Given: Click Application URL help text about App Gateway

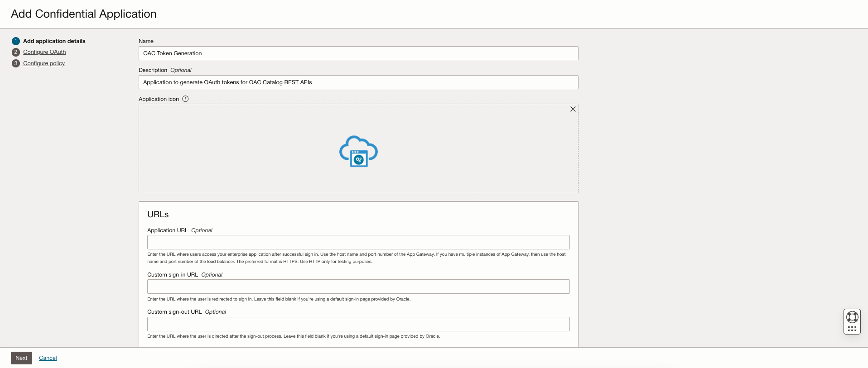Looking at the screenshot, I should 357,258.
